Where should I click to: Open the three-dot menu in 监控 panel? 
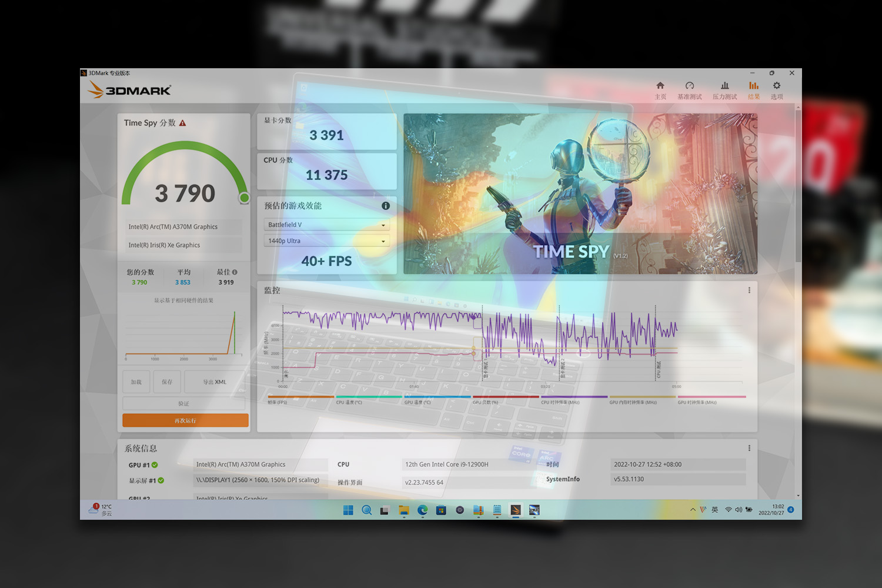pos(749,290)
